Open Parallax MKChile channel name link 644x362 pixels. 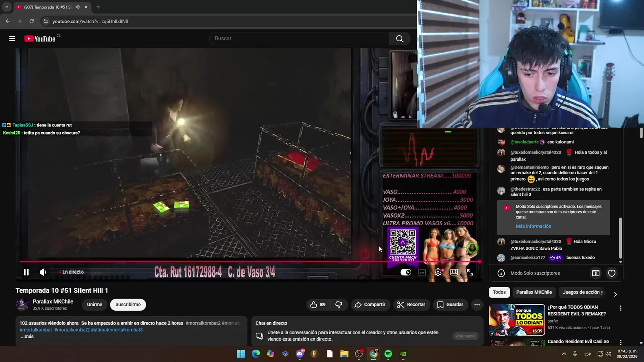[53, 302]
